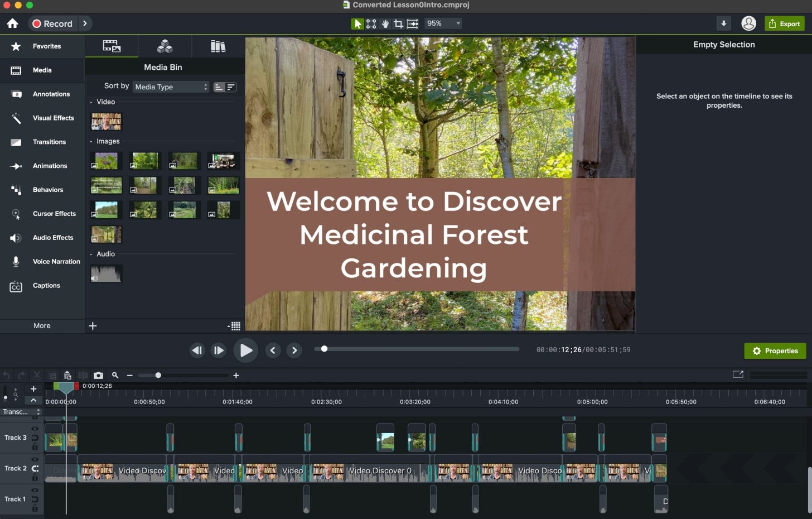Switch media bin to grid view icon

click(234, 326)
